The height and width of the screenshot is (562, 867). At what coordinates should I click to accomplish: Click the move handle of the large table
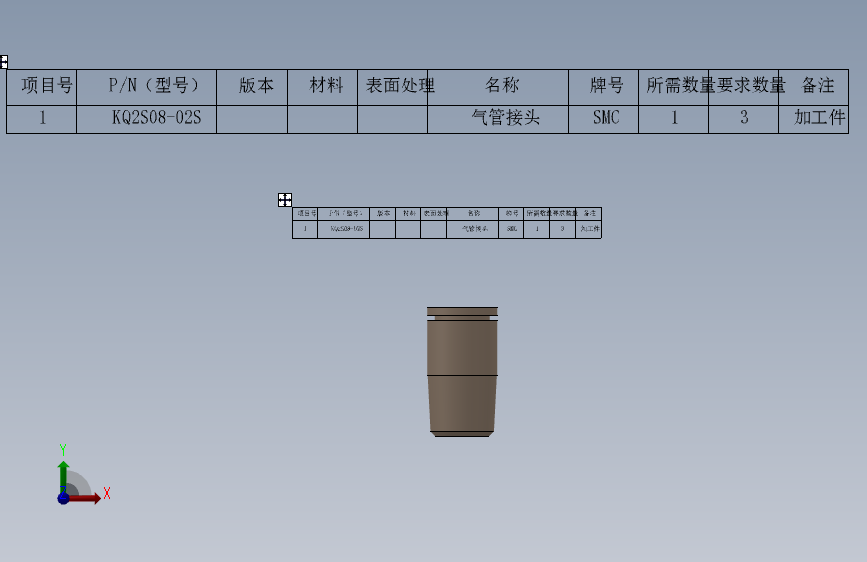tap(4, 61)
